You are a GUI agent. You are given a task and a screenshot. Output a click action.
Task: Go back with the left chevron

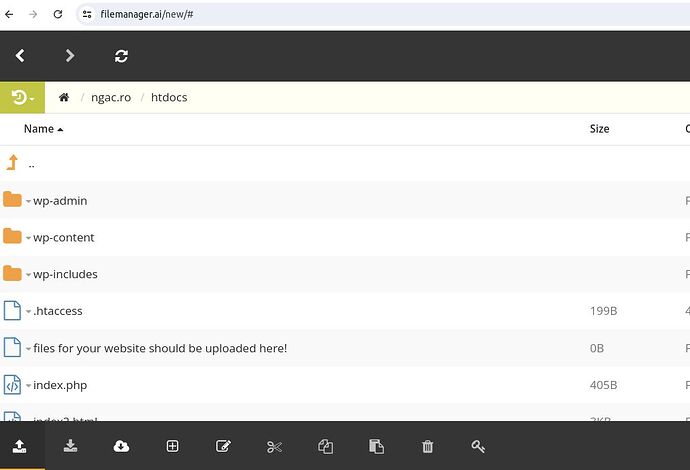20,56
